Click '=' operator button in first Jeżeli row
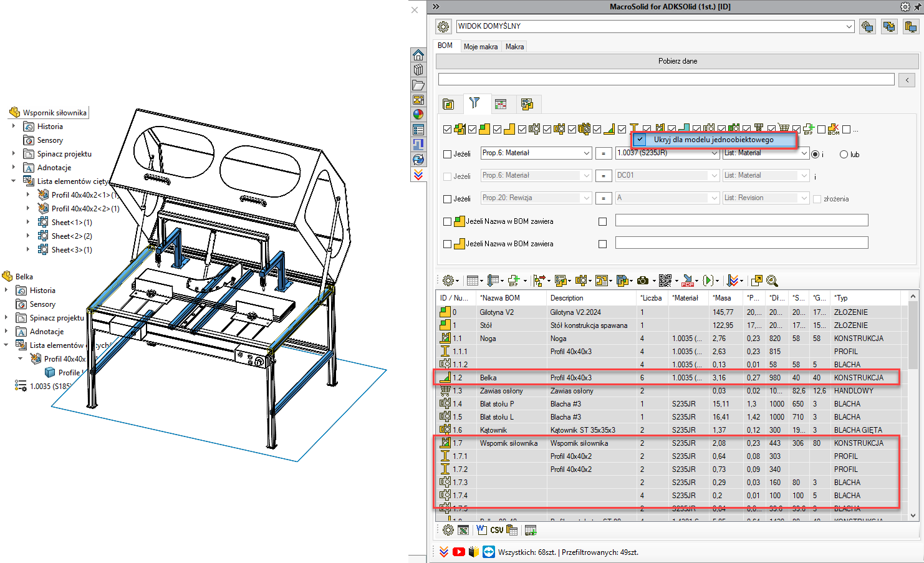The height and width of the screenshot is (563, 924). 603,153
